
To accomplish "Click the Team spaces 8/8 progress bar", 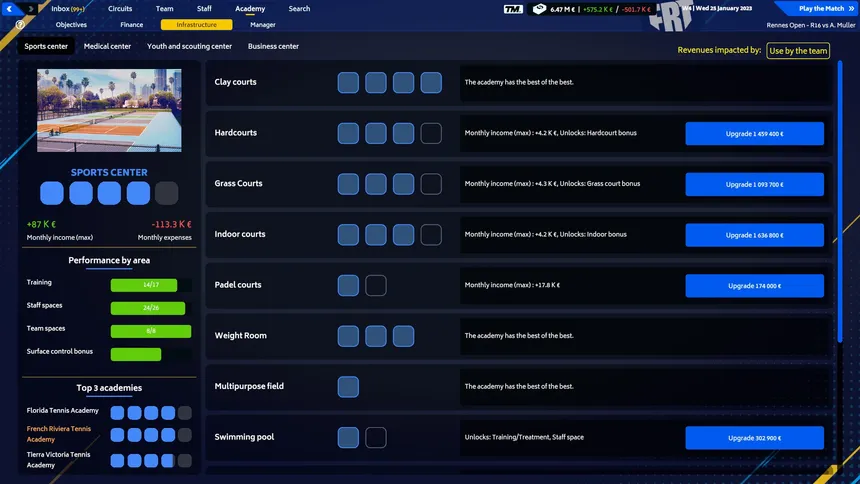I will (151, 331).
